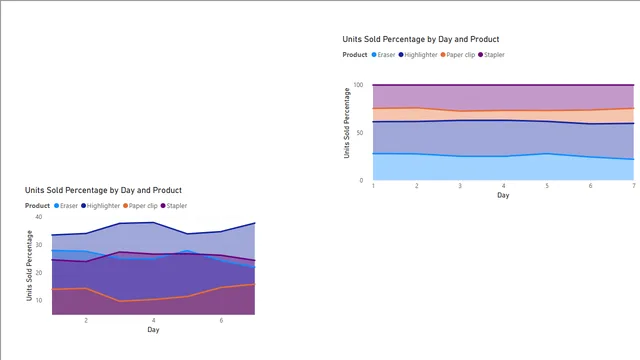Click day 2 label on the lower-left chart x-axis
Image resolution: width=640 pixels, height=360 pixels.
[x=86, y=320]
